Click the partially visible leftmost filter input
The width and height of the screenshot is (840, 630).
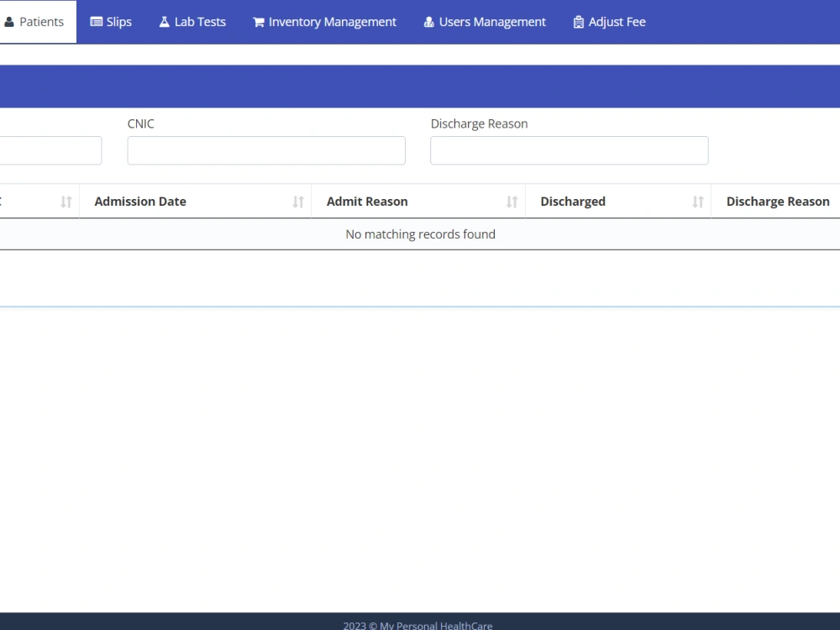click(x=50, y=150)
